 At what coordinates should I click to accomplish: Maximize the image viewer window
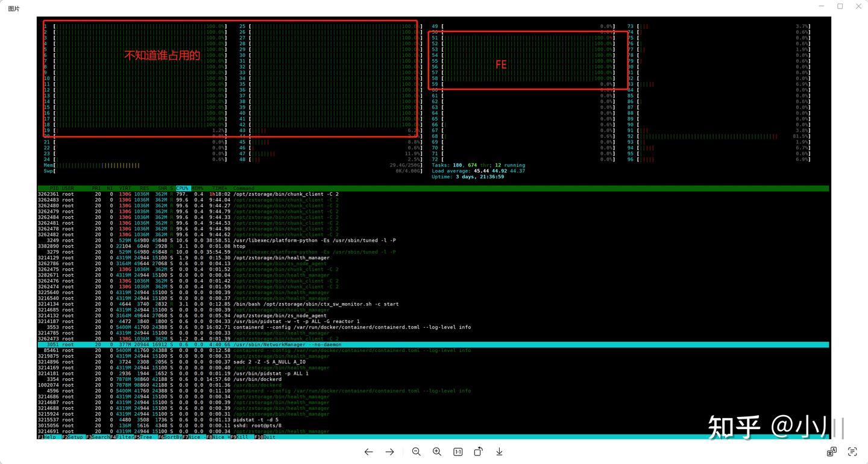coord(840,6)
